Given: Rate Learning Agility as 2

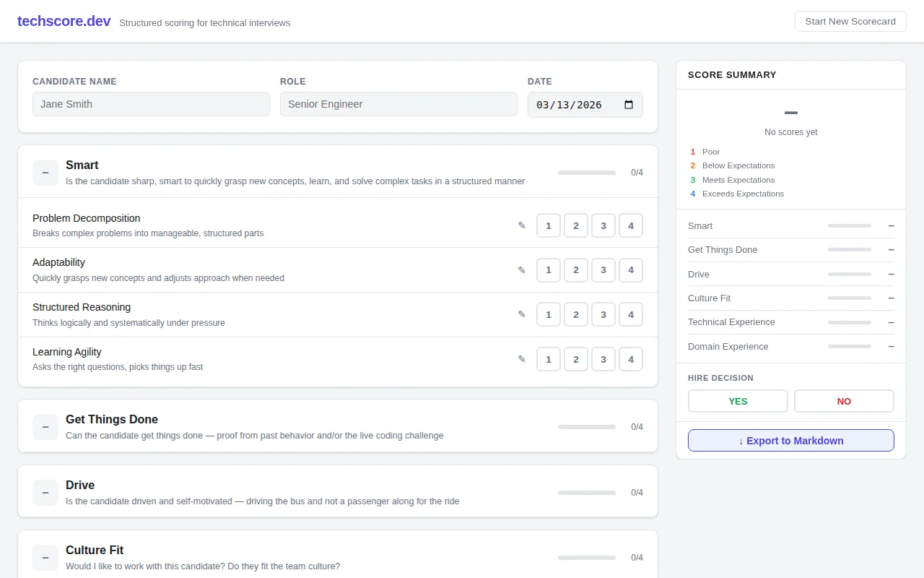Looking at the screenshot, I should [576, 359].
